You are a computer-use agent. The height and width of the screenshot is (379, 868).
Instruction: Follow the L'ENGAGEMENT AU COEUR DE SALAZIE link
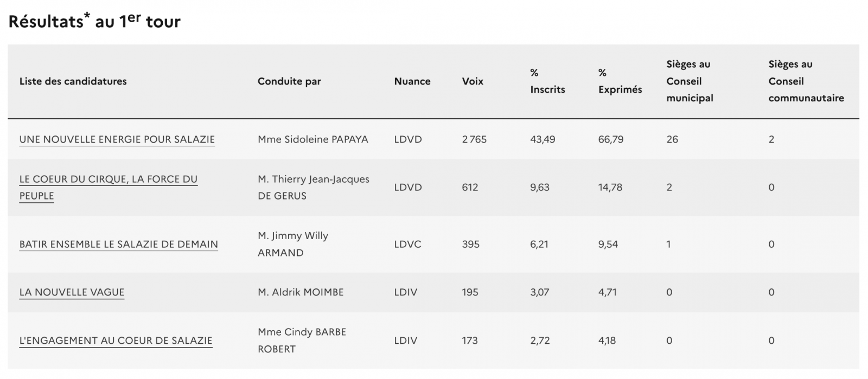tap(116, 341)
